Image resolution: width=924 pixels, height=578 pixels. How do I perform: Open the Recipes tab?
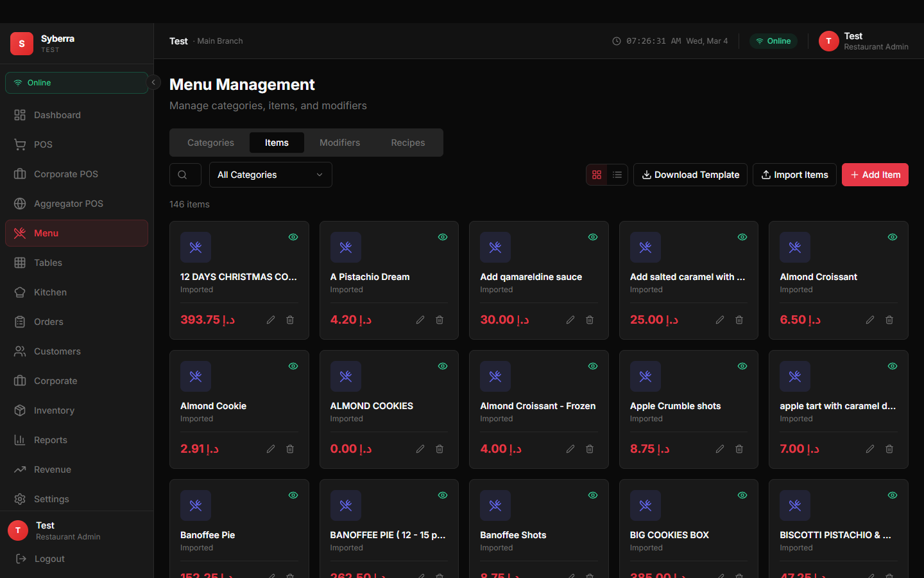tap(408, 143)
